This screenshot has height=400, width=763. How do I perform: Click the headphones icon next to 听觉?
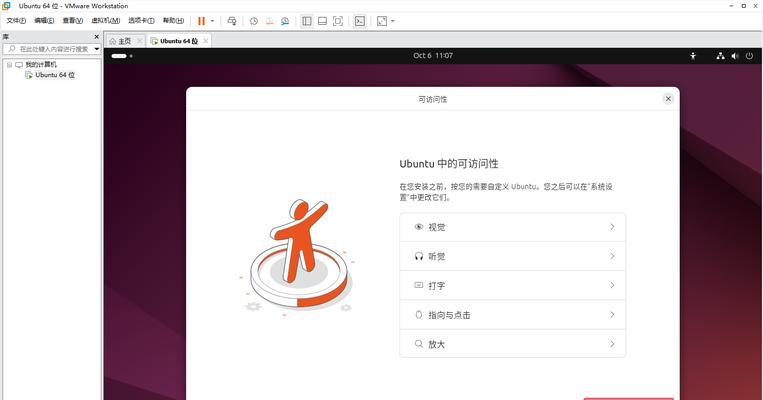[418, 256]
